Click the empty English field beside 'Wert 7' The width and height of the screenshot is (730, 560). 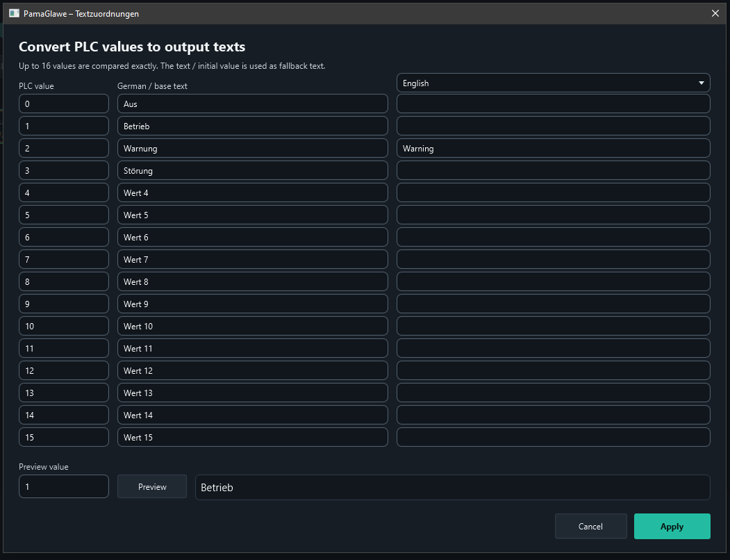[553, 259]
